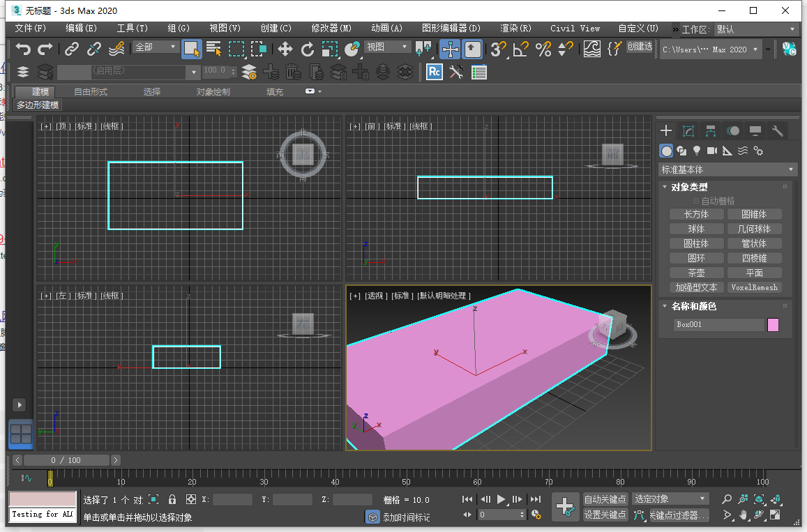Image resolution: width=807 pixels, height=532 pixels.
Task: Switch to the 对象绘制 ribbon tab
Action: (x=213, y=91)
